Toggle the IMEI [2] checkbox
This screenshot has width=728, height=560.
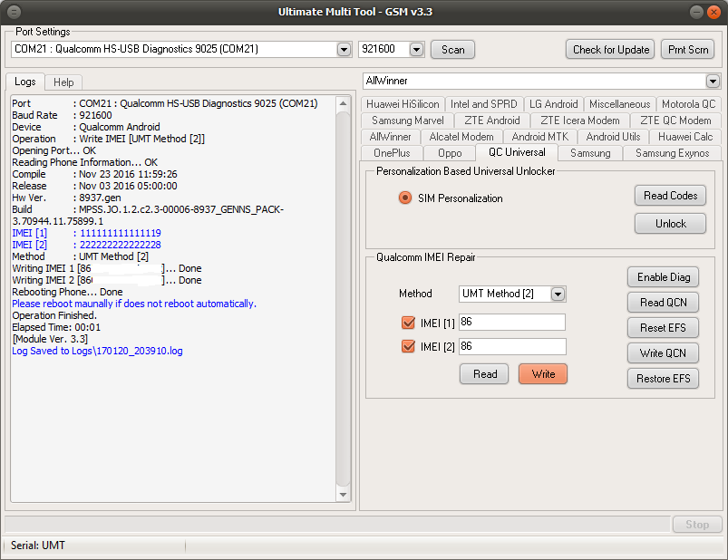[x=408, y=346]
